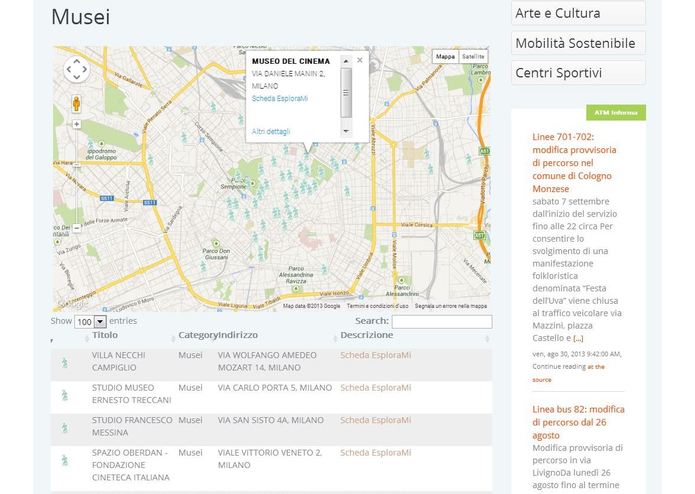Image resolution: width=695 pixels, height=494 pixels.
Task: Click the VIA SAN SISTO 4A, MILANO cell
Action: point(271,420)
